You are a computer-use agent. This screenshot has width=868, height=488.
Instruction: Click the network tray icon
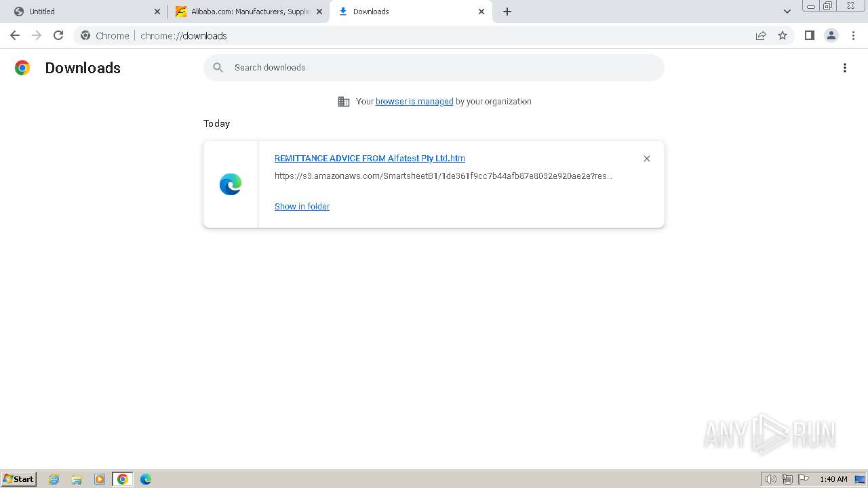pyautogui.click(x=787, y=479)
